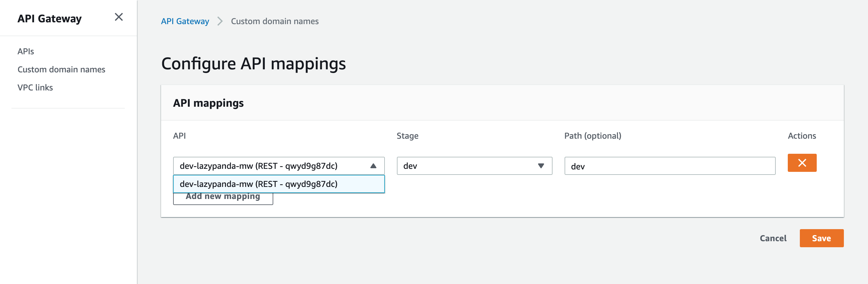Click the API Gateway sidebar title
This screenshot has height=284, width=868.
[49, 18]
